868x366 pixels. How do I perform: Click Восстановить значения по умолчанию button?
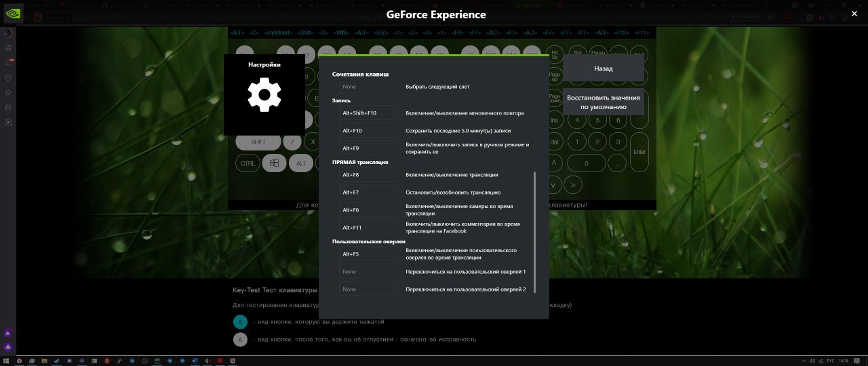pos(604,102)
